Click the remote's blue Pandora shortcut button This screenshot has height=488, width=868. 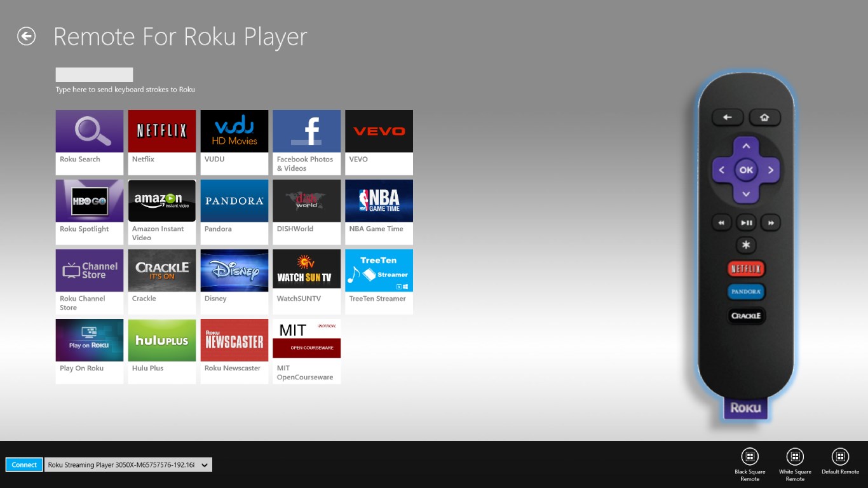[746, 292]
